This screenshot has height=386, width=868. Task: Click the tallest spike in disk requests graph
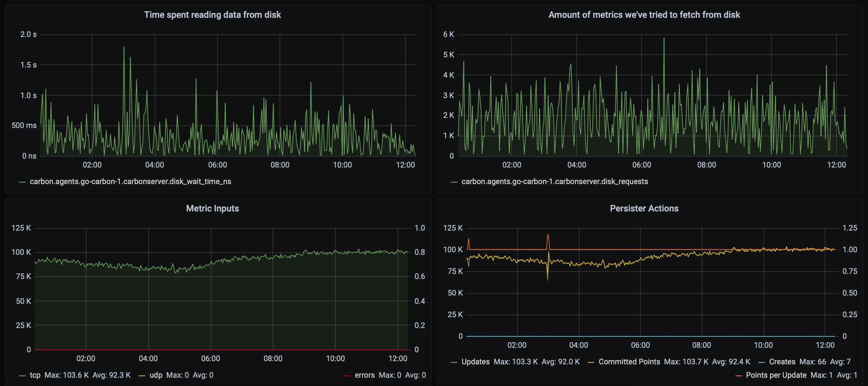pyautogui.click(x=664, y=39)
